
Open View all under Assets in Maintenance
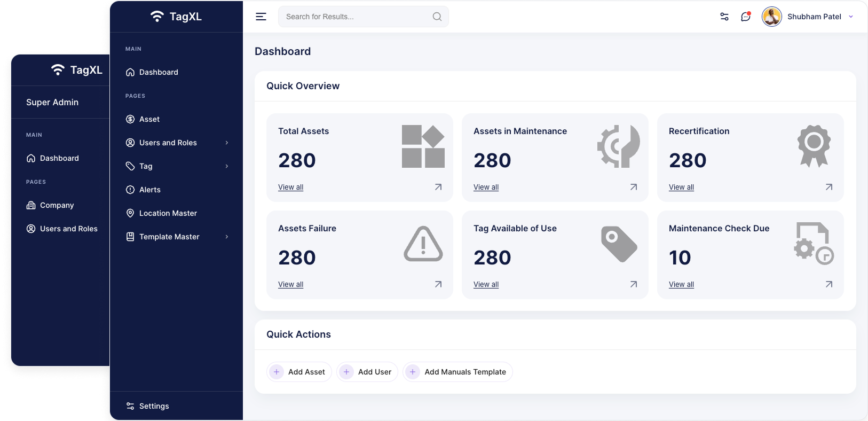pos(486,188)
